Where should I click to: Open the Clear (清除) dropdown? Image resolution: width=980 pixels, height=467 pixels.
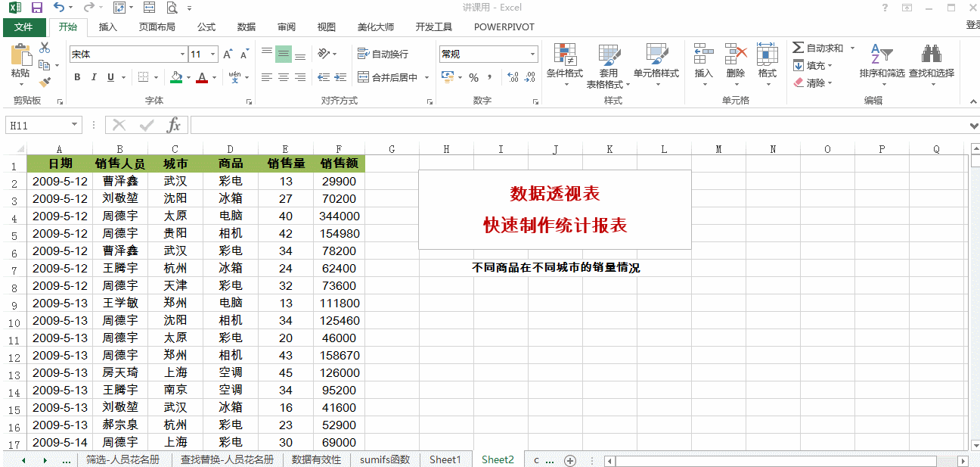[x=813, y=83]
